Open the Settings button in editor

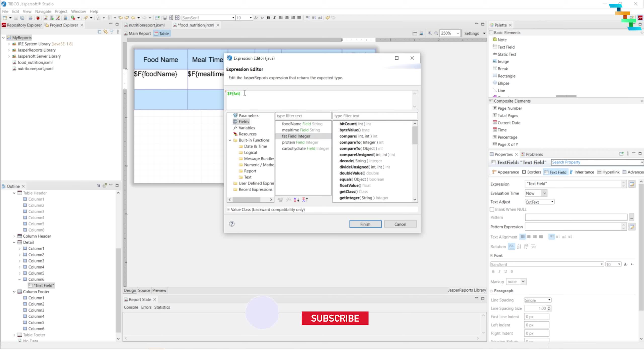[471, 33]
